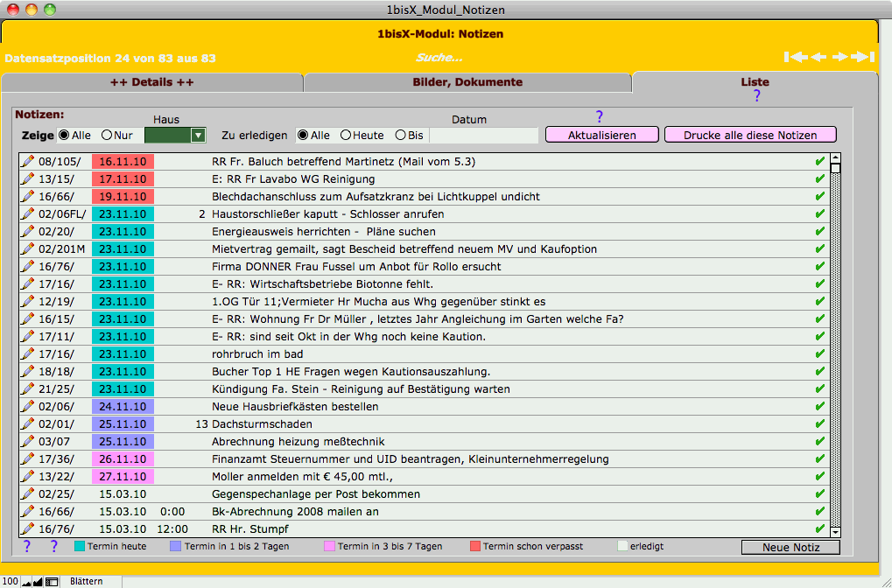This screenshot has height=588, width=892.
Task: Open help question mark under Liste tab
Action: click(756, 95)
